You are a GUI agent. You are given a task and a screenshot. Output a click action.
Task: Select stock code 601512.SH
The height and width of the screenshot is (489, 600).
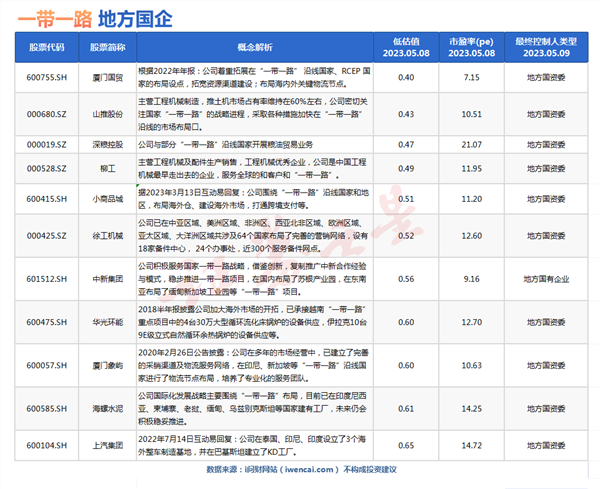(x=47, y=279)
